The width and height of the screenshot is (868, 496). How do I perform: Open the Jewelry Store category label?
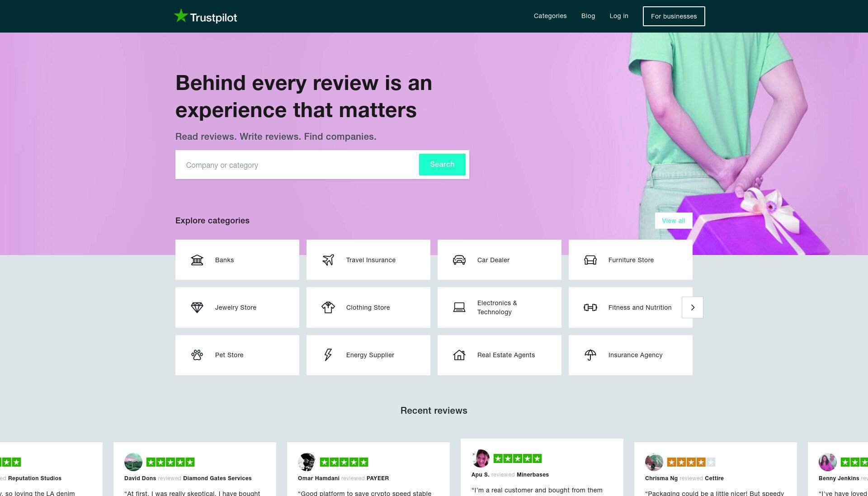click(x=236, y=307)
